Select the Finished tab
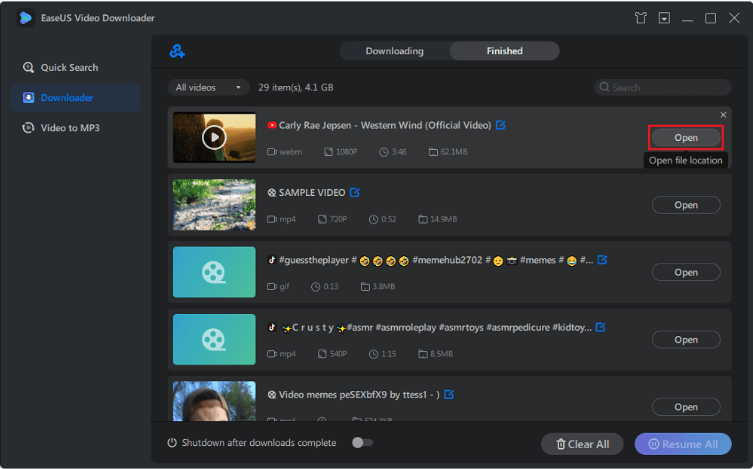The image size is (753, 469). (504, 51)
